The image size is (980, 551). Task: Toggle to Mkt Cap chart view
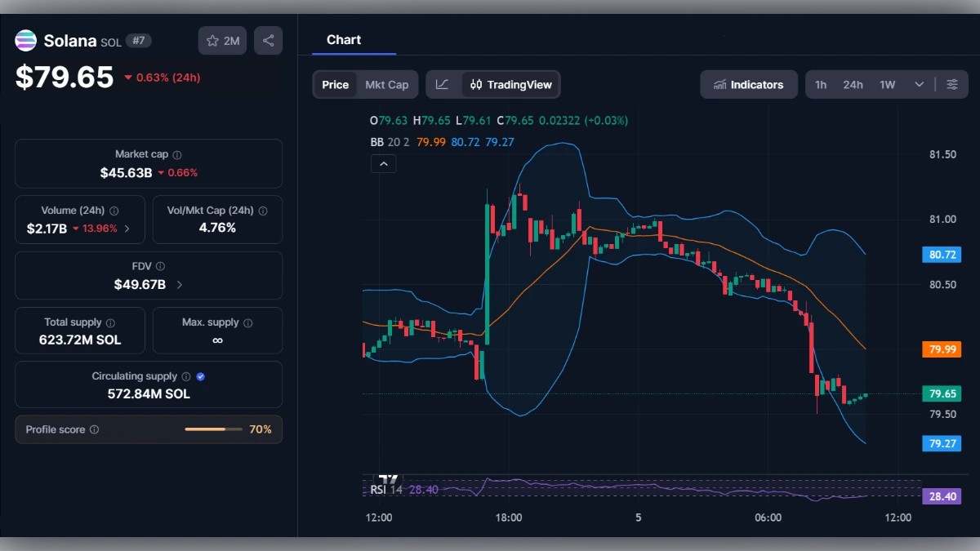point(388,84)
